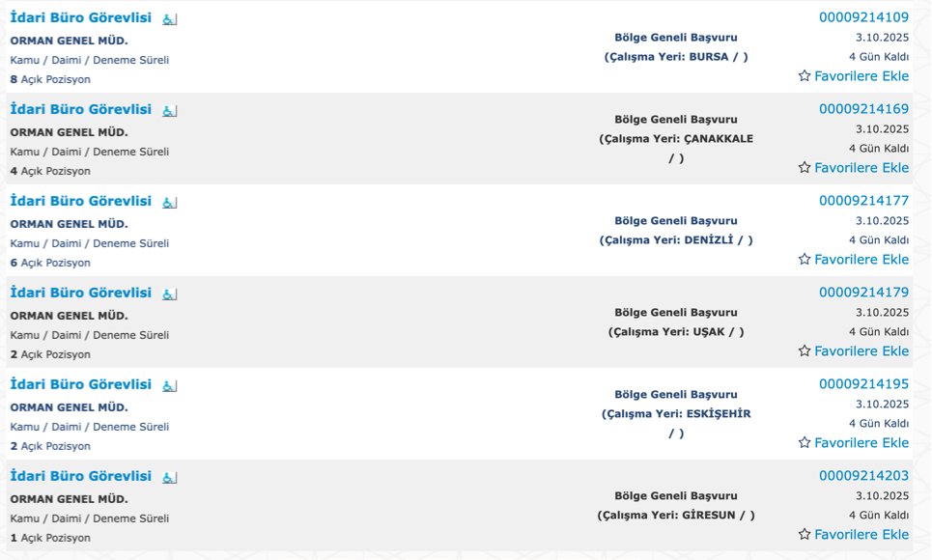Screen dimensions: 932x560
Task: Click the wheelchair icon on the Çanakkale listing
Action: pyautogui.click(x=169, y=111)
